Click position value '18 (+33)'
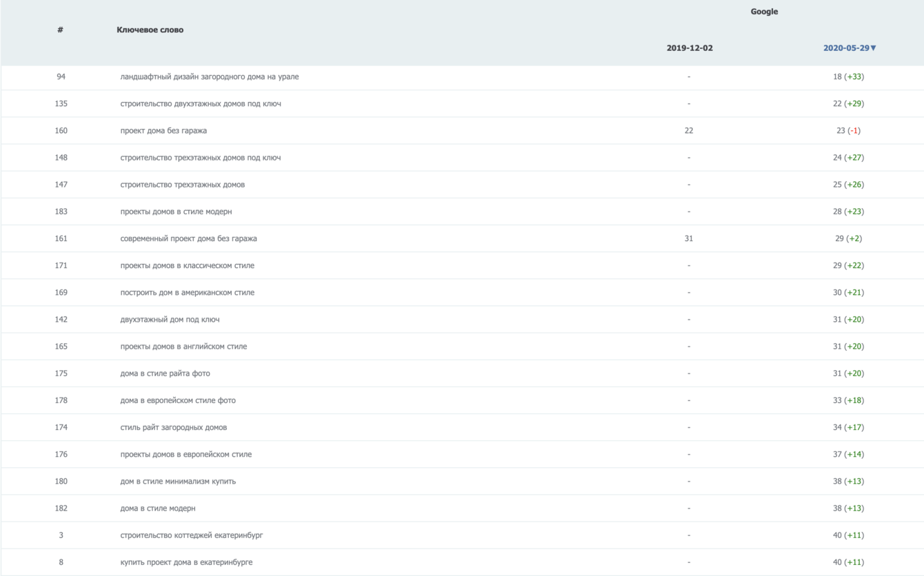This screenshot has height=576, width=924. [848, 76]
